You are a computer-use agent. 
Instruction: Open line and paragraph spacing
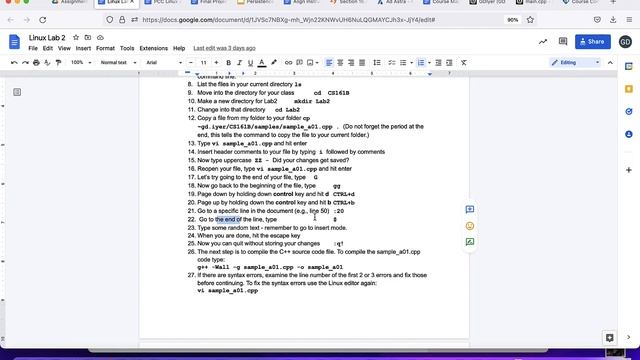point(377,62)
